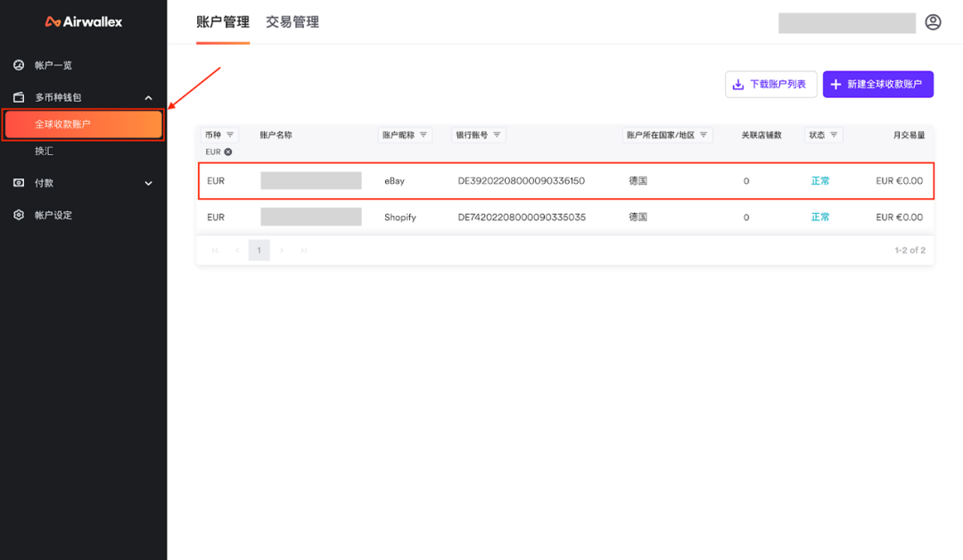Collapse the multi-currency wallet section
This screenshot has height=560, width=963.
click(x=148, y=97)
